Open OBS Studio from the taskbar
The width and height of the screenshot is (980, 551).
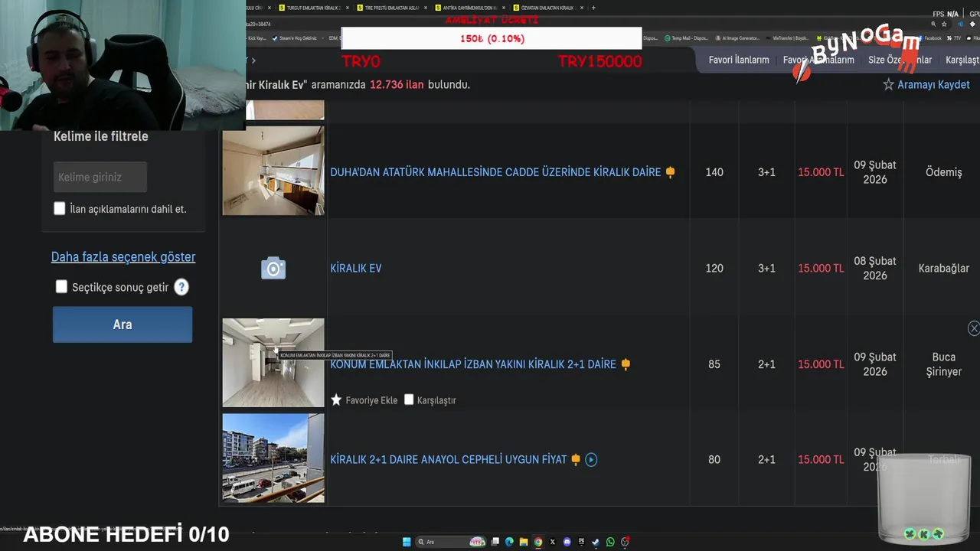(x=625, y=542)
